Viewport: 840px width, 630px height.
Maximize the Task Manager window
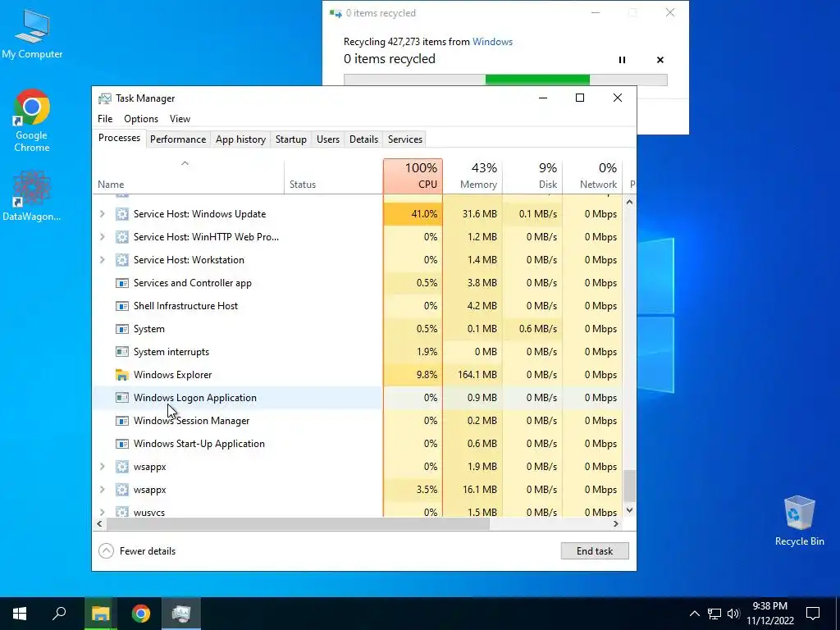[580, 98]
